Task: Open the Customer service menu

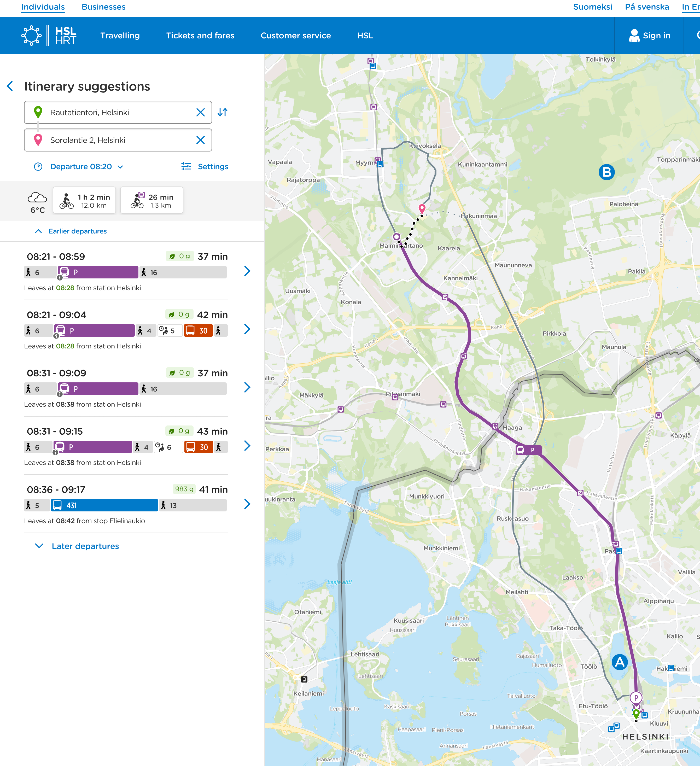Action: pyautogui.click(x=296, y=36)
